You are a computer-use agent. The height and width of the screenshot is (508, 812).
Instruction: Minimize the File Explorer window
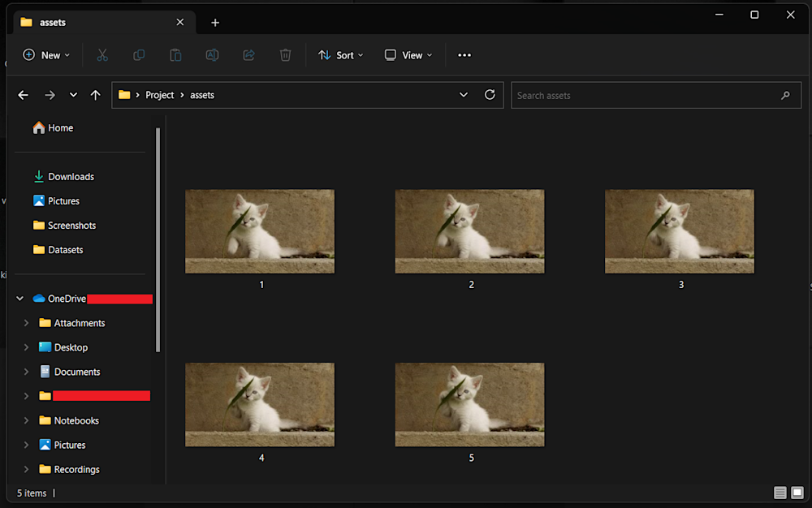pos(719,15)
